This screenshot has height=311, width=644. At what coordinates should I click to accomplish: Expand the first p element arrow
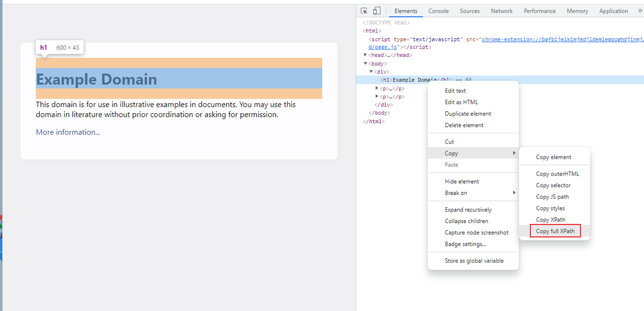(x=377, y=88)
